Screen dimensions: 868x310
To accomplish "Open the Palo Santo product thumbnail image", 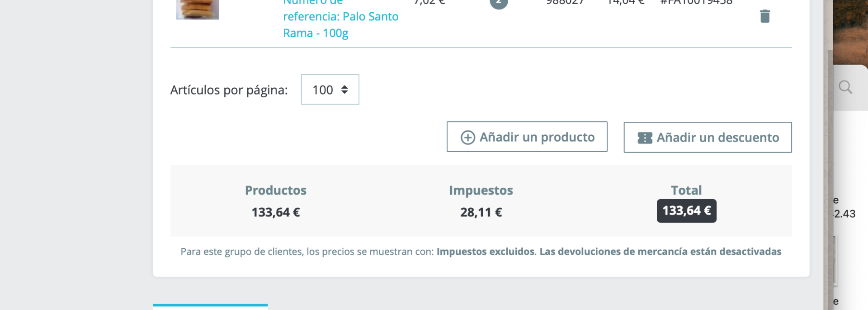I will click(198, 9).
